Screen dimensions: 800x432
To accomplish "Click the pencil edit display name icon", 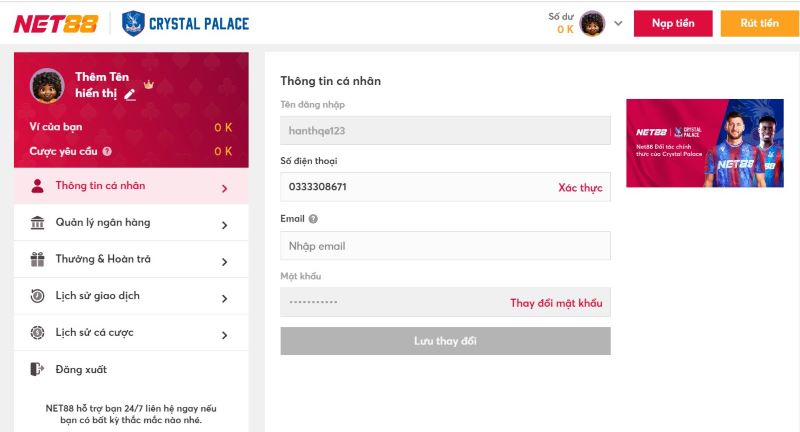I will click(129, 94).
